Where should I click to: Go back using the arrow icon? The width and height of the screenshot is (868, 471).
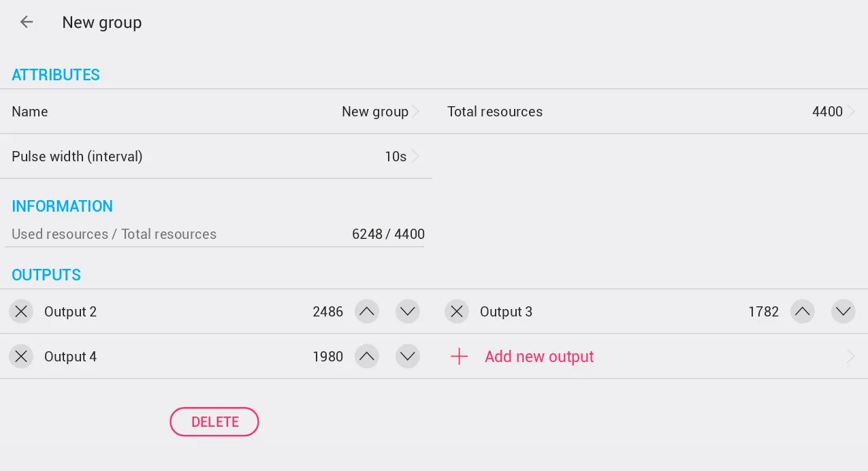click(27, 22)
